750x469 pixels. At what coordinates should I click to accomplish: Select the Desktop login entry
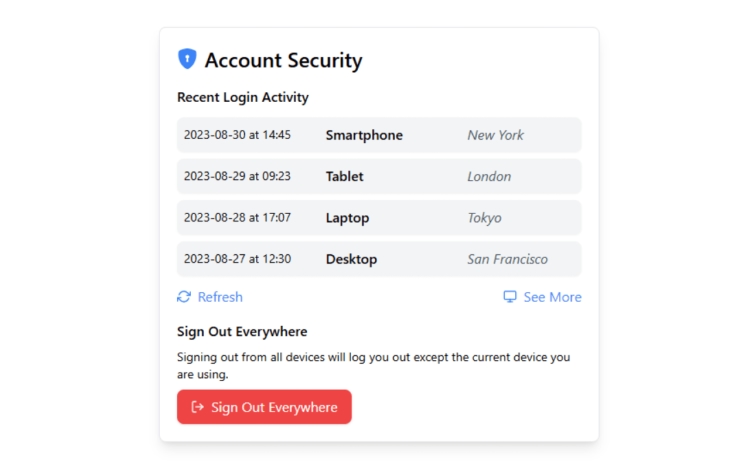click(x=379, y=259)
